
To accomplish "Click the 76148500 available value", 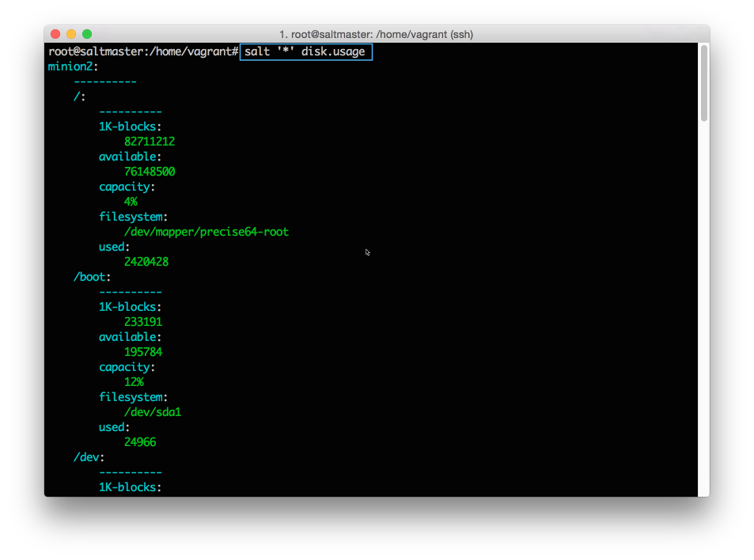I will pyautogui.click(x=149, y=172).
